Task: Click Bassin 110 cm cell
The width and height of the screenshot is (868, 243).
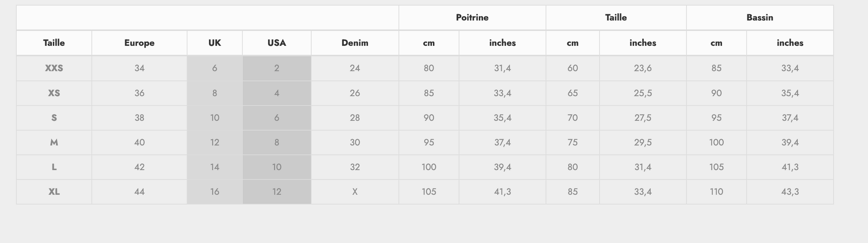Action: [716, 192]
